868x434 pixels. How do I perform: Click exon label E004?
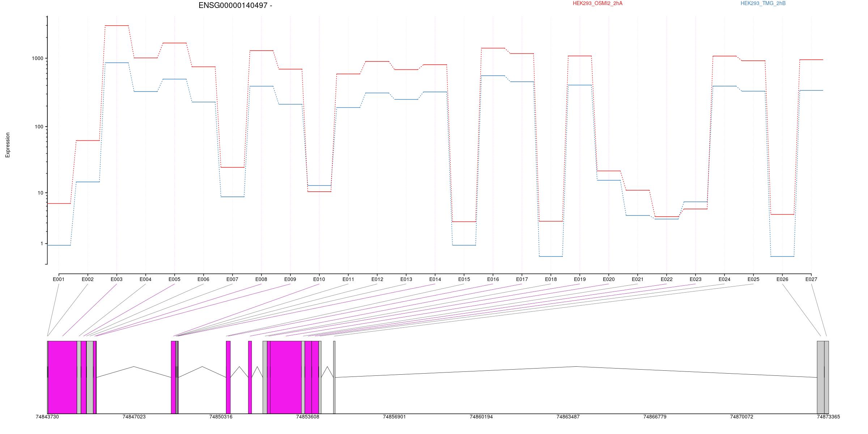coord(145,279)
